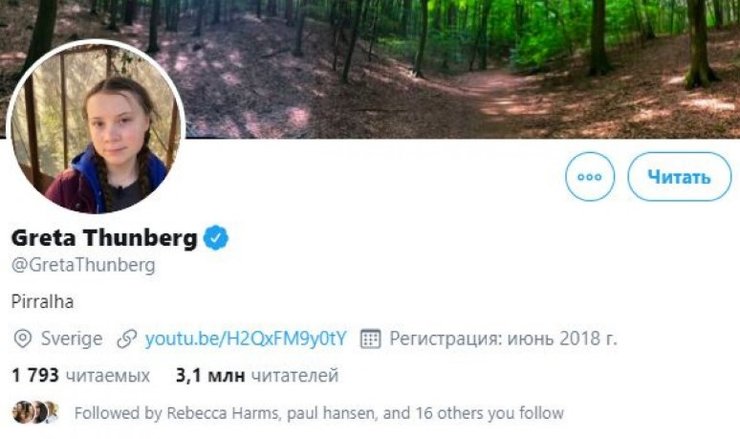Viewport: 740px width, 439px height.
Task: Click the Greta Thunberg display name
Action: click(104, 238)
